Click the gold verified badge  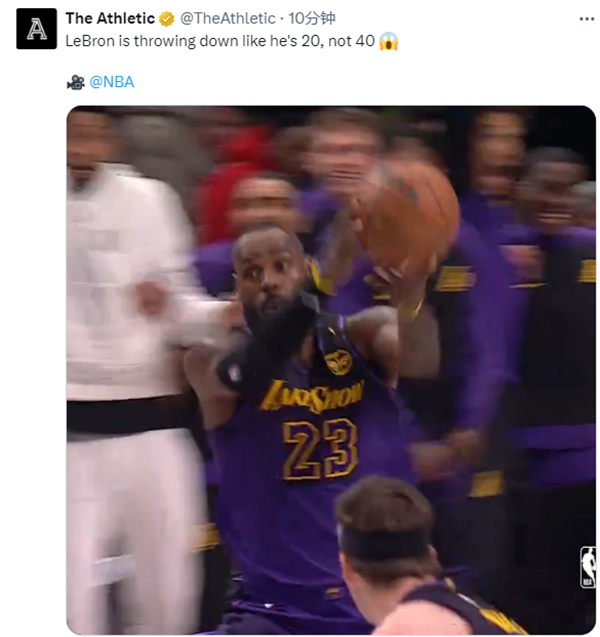[x=167, y=19]
